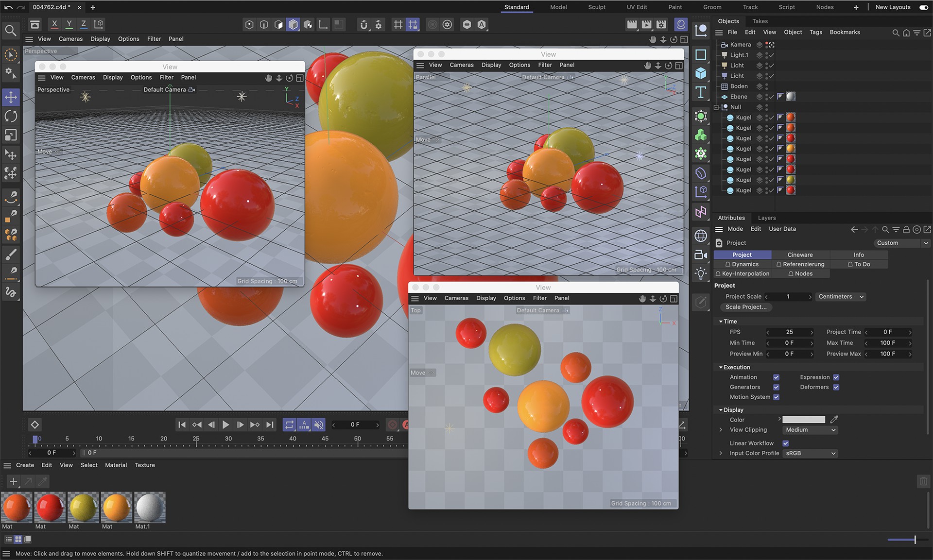This screenshot has height=560, width=933.
Task: Add a Text spline object
Action: point(701,92)
